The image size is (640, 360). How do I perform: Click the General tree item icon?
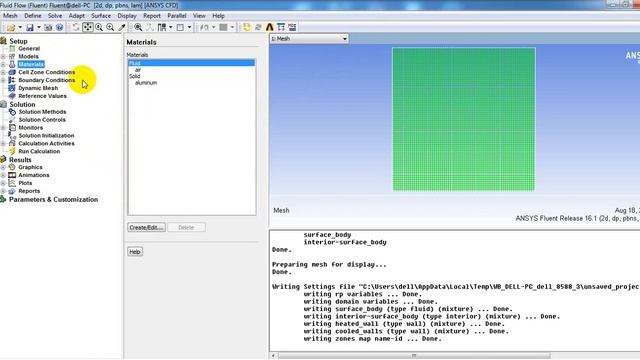12,49
